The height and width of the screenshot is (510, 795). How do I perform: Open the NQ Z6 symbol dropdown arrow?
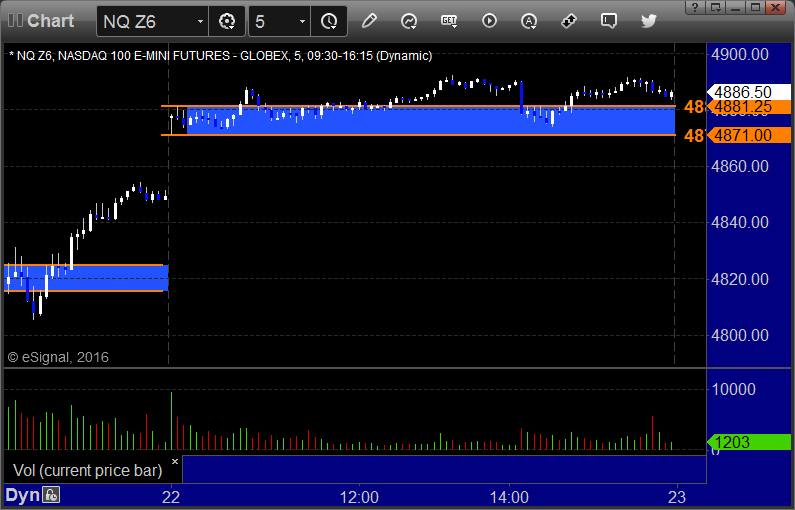pos(200,21)
